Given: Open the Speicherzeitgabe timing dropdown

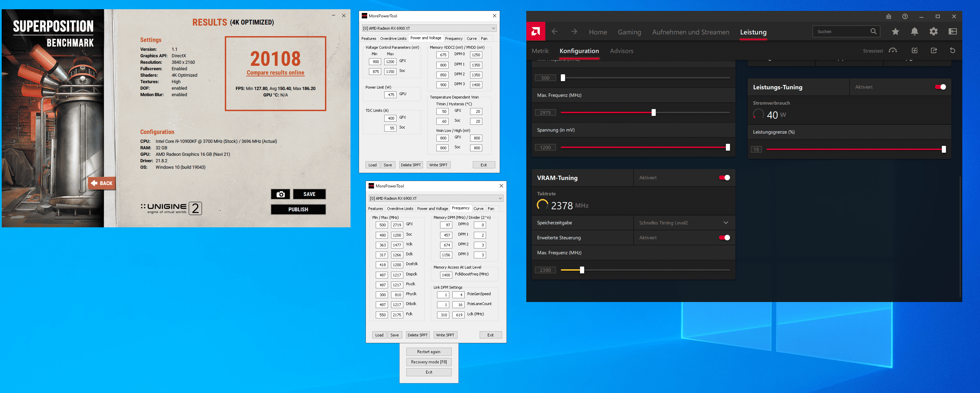Looking at the screenshot, I should point(725,223).
